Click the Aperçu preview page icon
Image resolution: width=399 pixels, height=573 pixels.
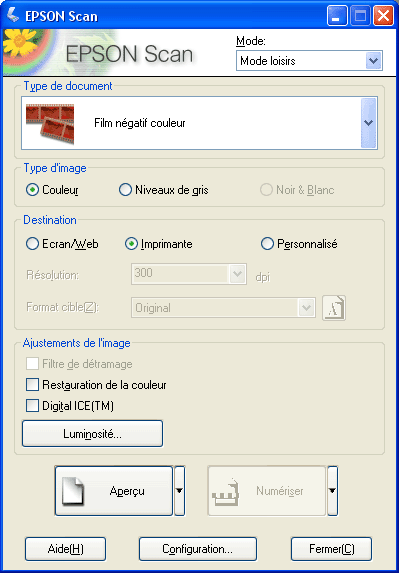coord(72,491)
